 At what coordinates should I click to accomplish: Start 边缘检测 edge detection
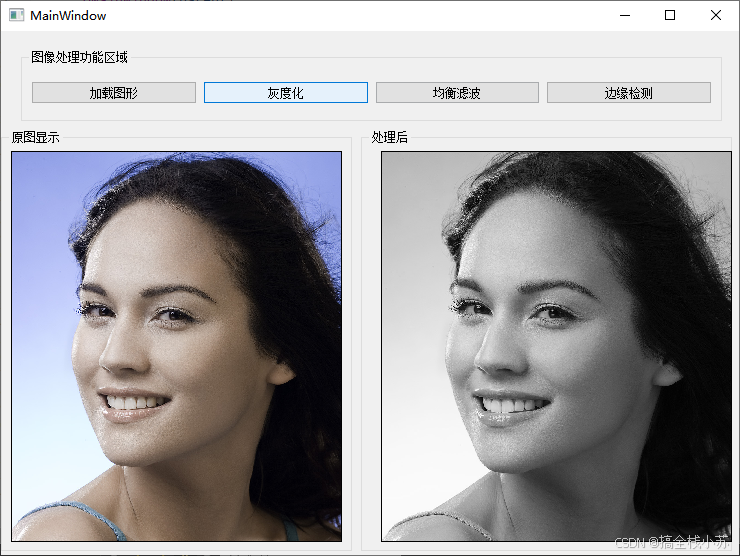pyautogui.click(x=629, y=93)
